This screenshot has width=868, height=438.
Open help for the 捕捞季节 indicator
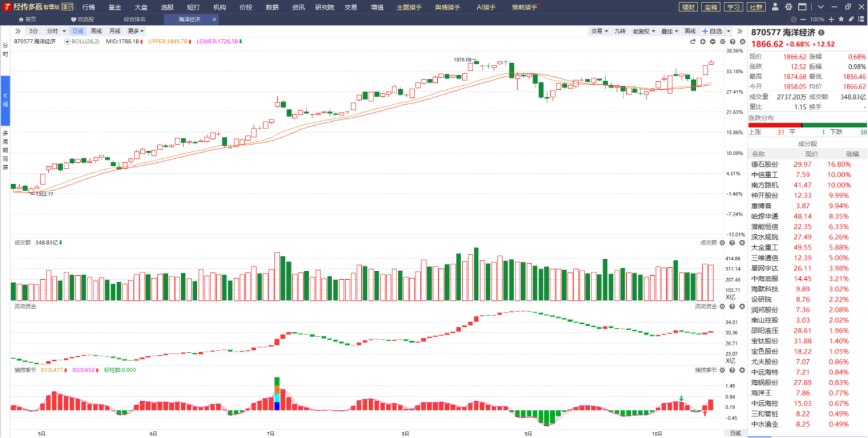[732, 370]
